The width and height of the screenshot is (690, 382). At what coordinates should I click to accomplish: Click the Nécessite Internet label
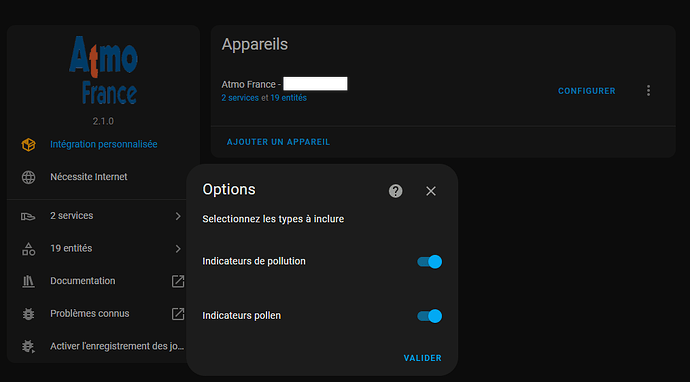(89, 177)
